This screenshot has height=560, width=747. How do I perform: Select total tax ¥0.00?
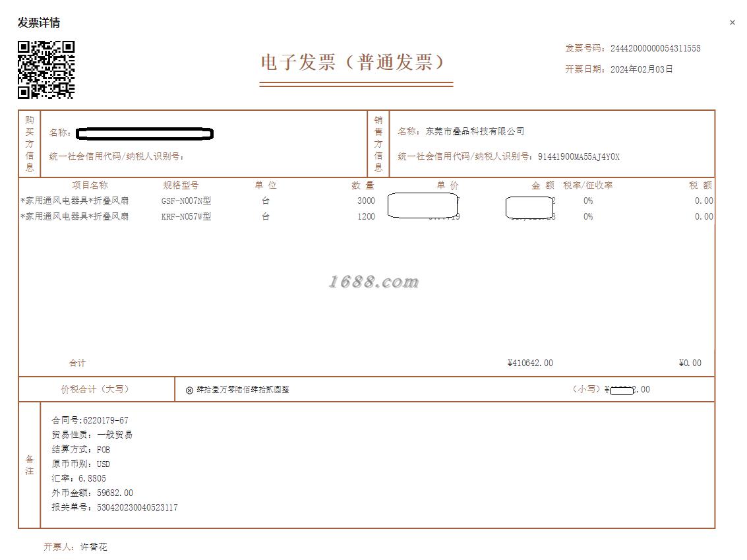pyautogui.click(x=690, y=363)
